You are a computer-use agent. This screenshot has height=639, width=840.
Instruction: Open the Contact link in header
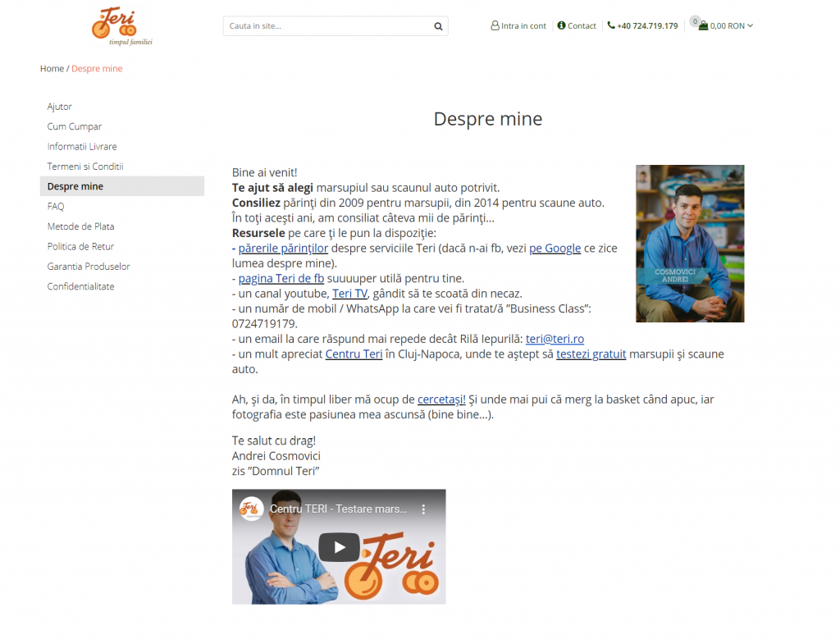[x=582, y=25]
